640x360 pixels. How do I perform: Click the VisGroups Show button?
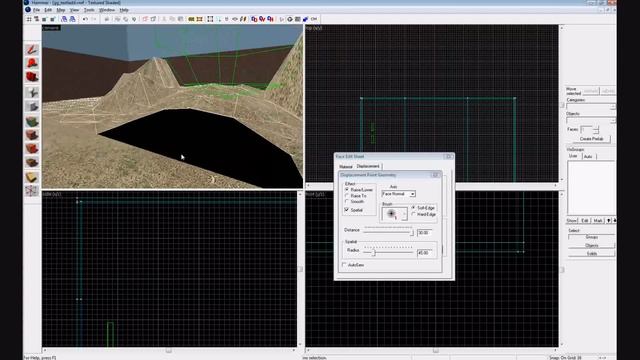point(571,220)
